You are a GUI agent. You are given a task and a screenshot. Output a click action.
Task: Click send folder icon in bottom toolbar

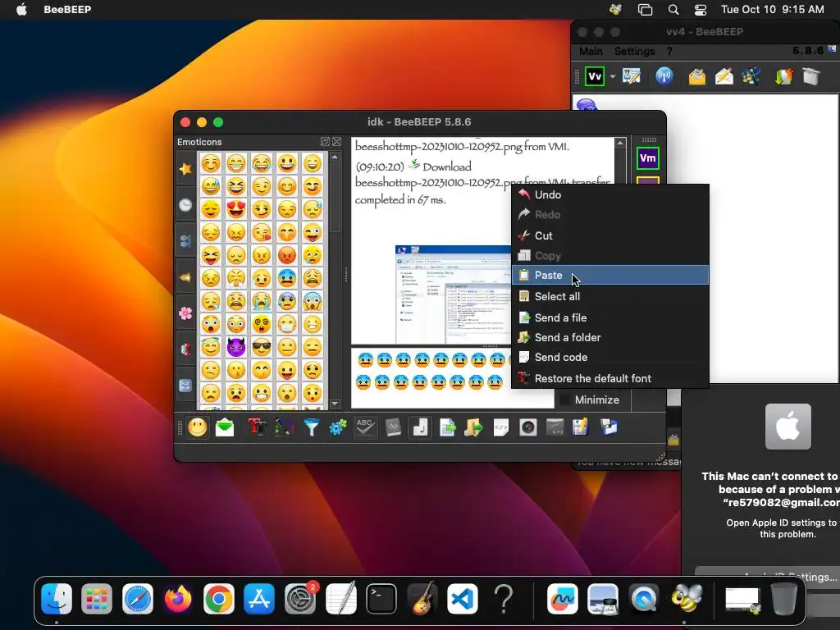coord(473,427)
